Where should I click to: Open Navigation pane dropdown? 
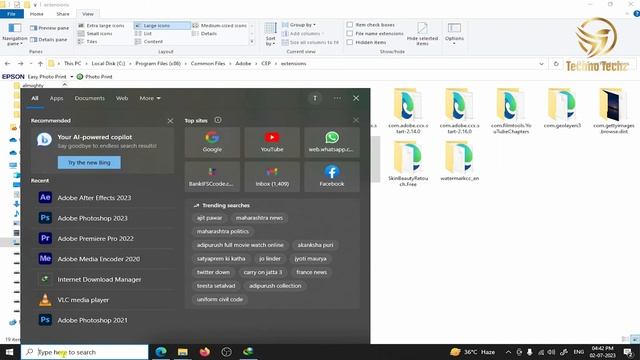[15, 34]
